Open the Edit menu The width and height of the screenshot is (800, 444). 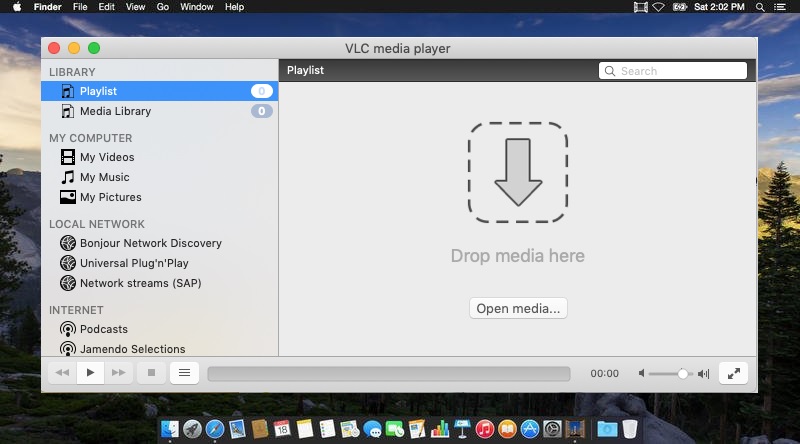pyautogui.click(x=106, y=7)
